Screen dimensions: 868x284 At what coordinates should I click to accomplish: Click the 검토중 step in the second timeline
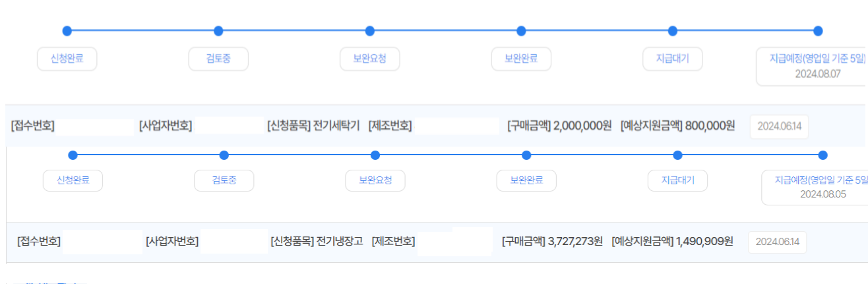(224, 180)
